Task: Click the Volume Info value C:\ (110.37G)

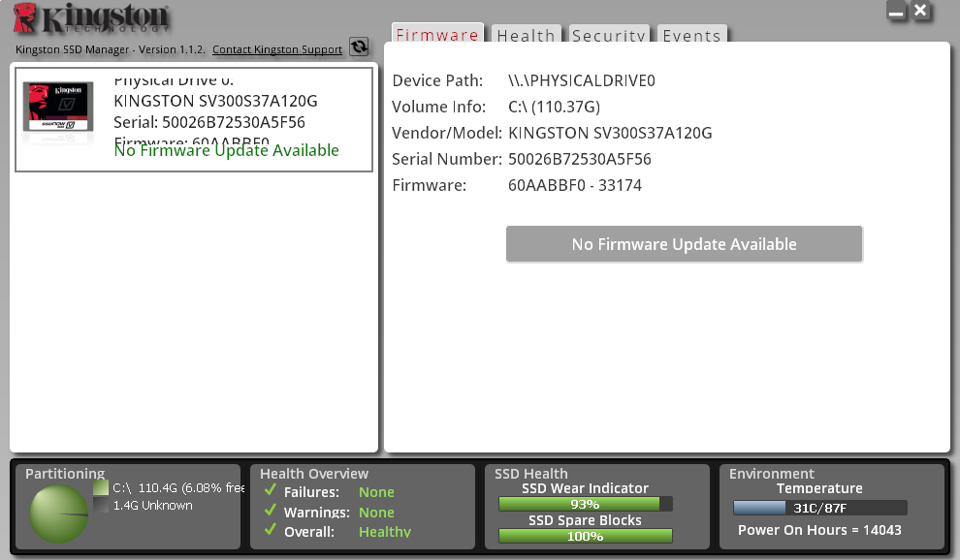Action: [554, 108]
